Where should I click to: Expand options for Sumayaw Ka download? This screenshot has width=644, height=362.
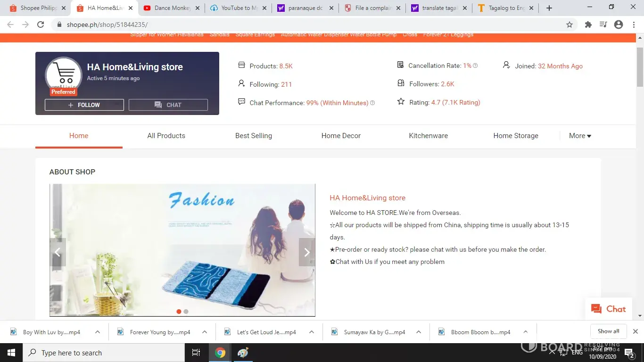pos(418,332)
